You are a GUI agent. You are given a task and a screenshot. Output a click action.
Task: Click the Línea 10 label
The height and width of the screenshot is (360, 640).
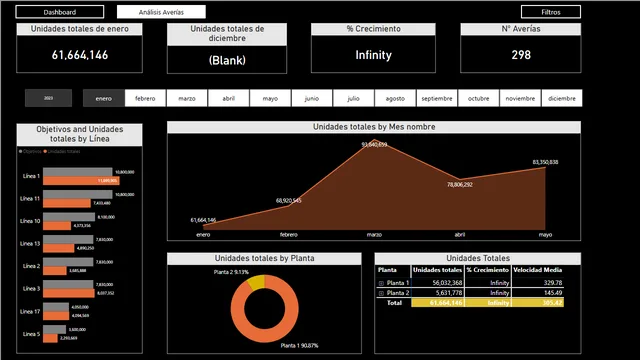pos(30,221)
